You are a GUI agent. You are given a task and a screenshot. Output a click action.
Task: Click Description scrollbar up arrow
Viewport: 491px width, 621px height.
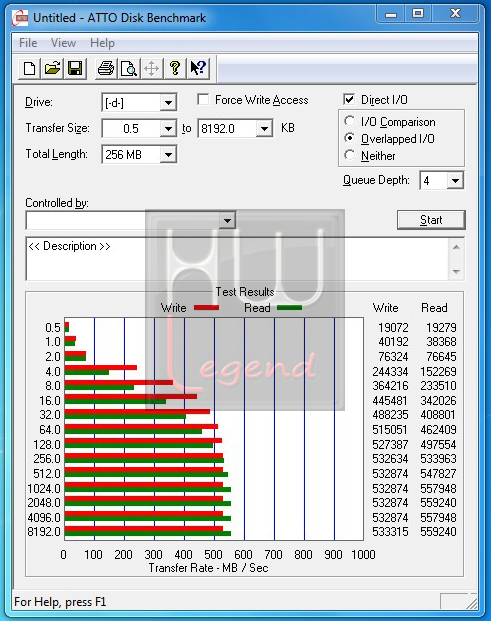click(x=456, y=248)
